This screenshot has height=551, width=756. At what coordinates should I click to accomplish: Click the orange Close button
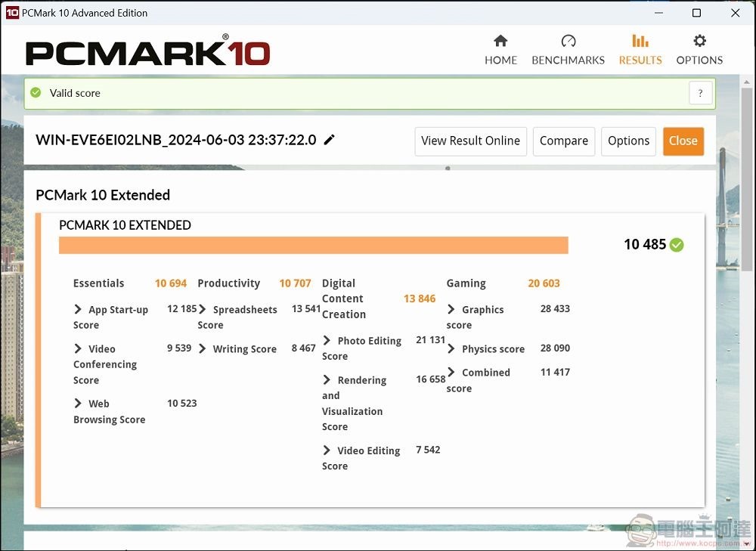[683, 141]
